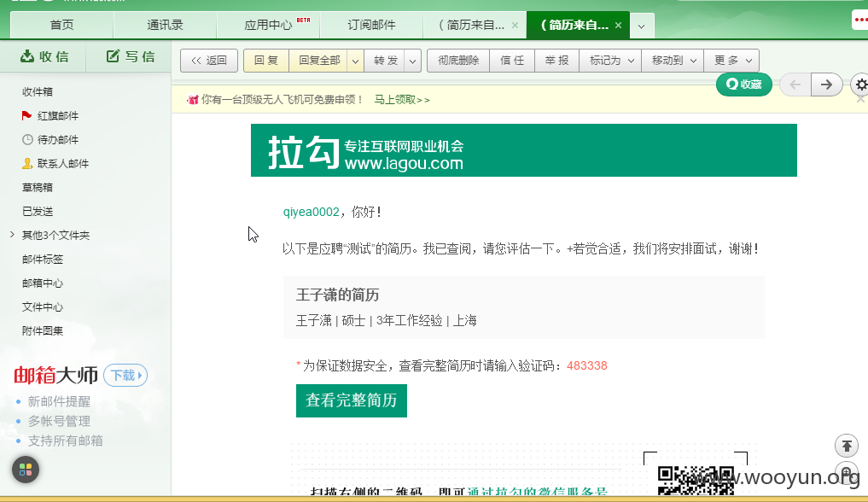Click the red ellipsis icon at top right
868x502 pixels.
click(x=861, y=20)
